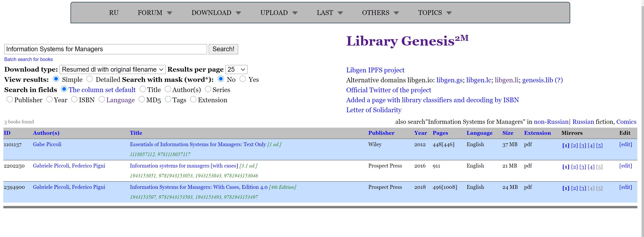Viewport: 644px width, 237px height.
Task: Click the Search! button
Action: tap(223, 49)
